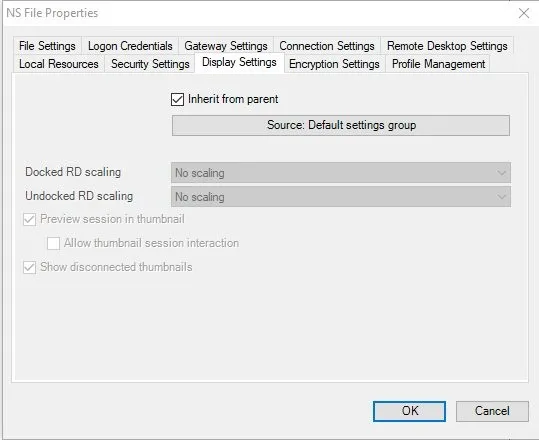Select the Display Settings tab

pos(239,63)
